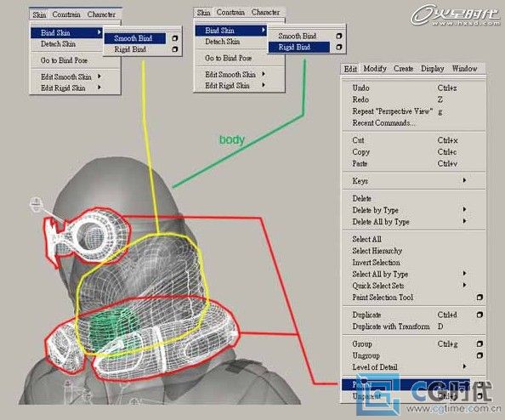The width and height of the screenshot is (505, 420).
Task: Choose Duplicate menu entry
Action: coord(366,315)
